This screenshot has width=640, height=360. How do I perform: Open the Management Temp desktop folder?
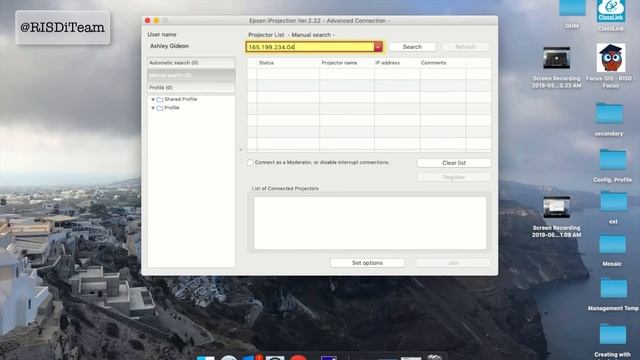(x=613, y=288)
